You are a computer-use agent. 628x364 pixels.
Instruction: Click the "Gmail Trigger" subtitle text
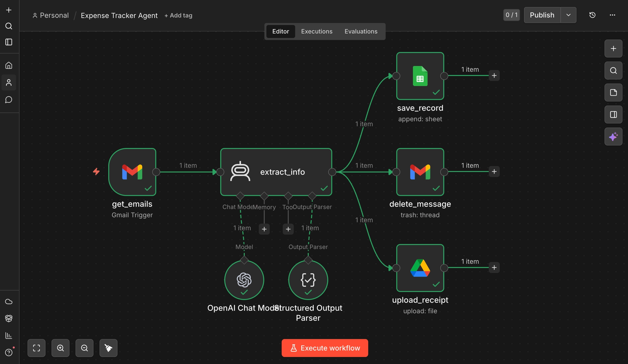(132, 215)
